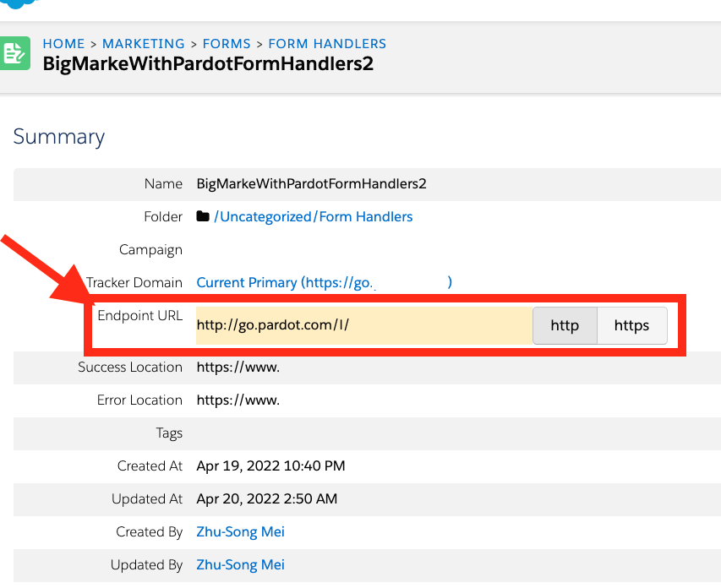Click the Updated By label
The image size is (721, 588).
pos(147,564)
